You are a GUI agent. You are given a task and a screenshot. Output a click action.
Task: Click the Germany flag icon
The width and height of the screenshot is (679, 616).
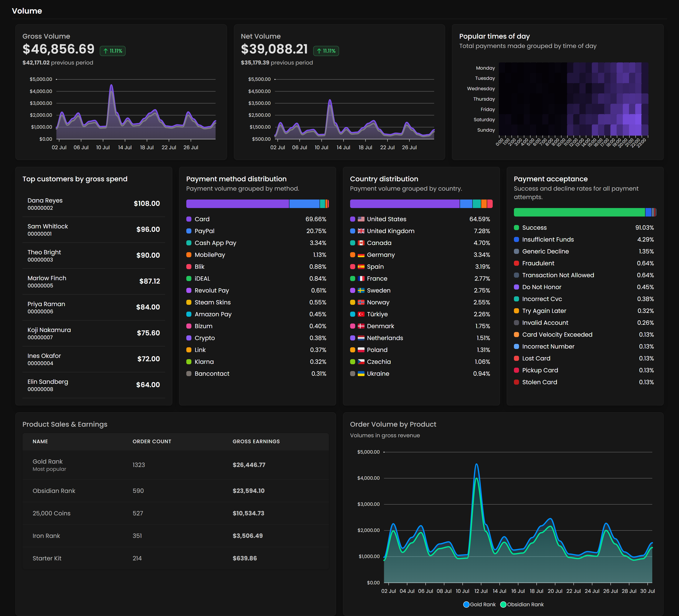point(361,255)
